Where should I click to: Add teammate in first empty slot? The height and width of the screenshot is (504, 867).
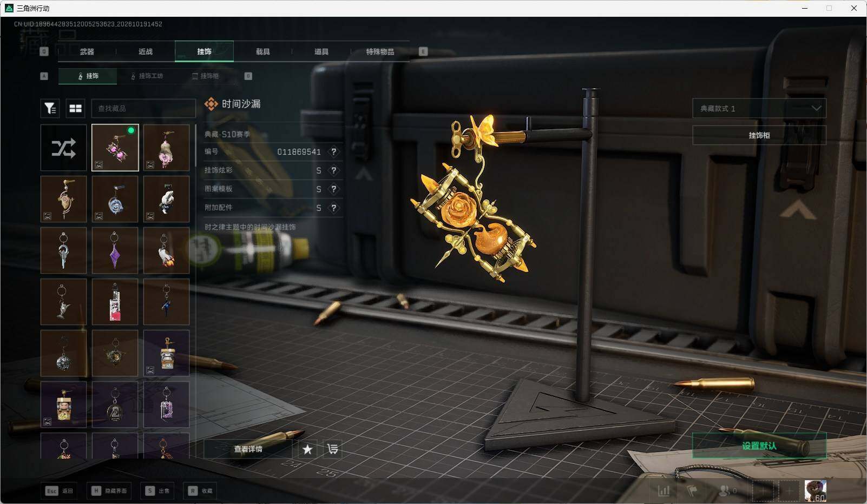(764, 490)
